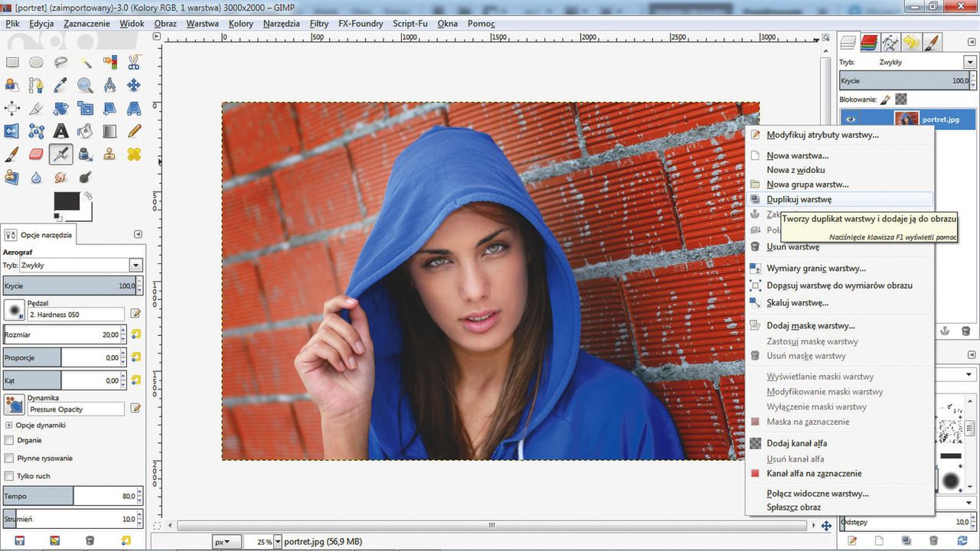Select the Crop tool

click(36, 108)
